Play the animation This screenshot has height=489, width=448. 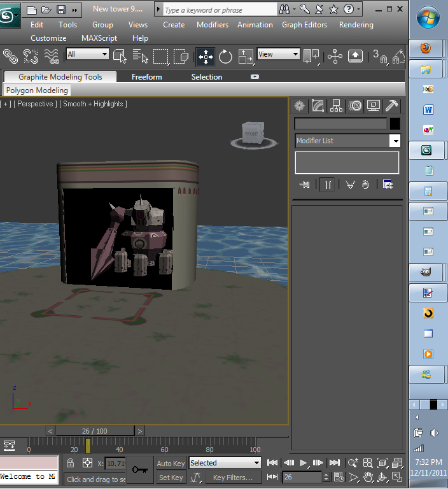click(x=304, y=463)
